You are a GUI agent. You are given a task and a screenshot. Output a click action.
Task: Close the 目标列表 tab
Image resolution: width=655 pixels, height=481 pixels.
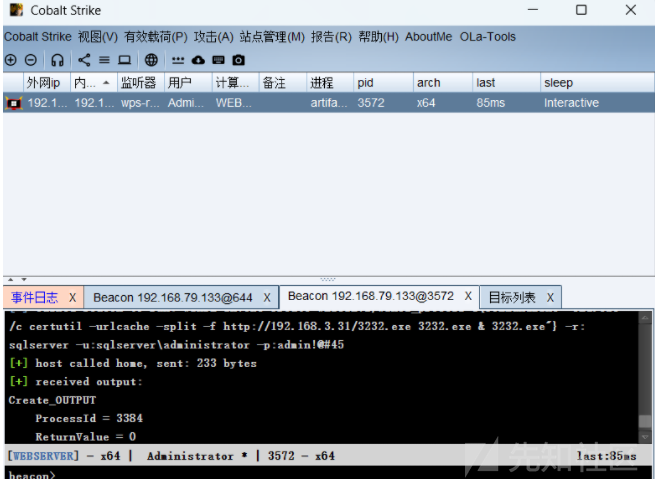point(551,298)
